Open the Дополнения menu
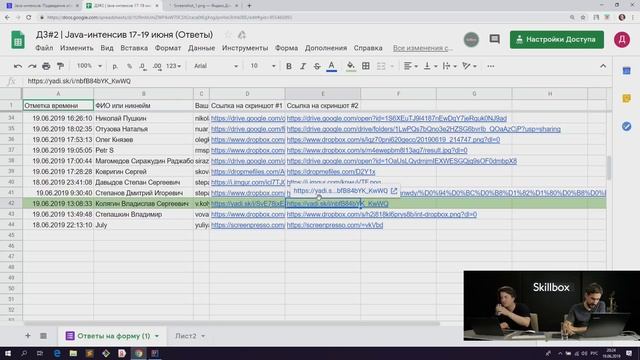This screenshot has width=640, height=360. coord(326,48)
